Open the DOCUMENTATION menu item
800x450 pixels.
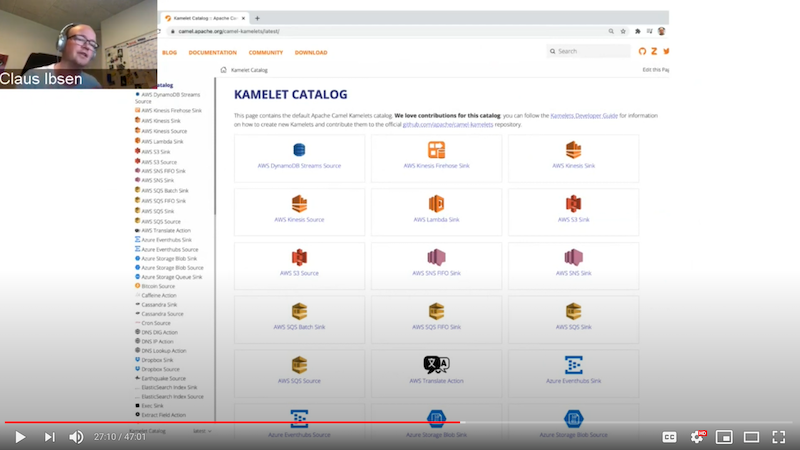[x=213, y=52]
